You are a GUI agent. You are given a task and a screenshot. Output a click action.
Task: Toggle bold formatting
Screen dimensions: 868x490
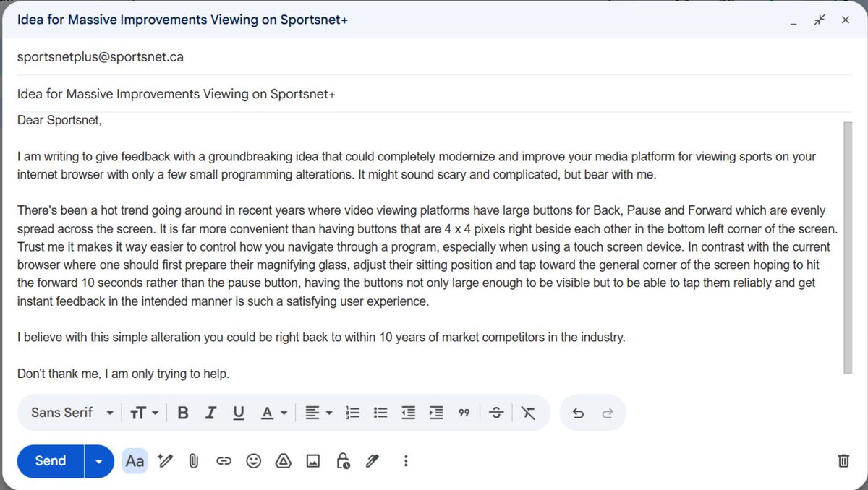183,413
